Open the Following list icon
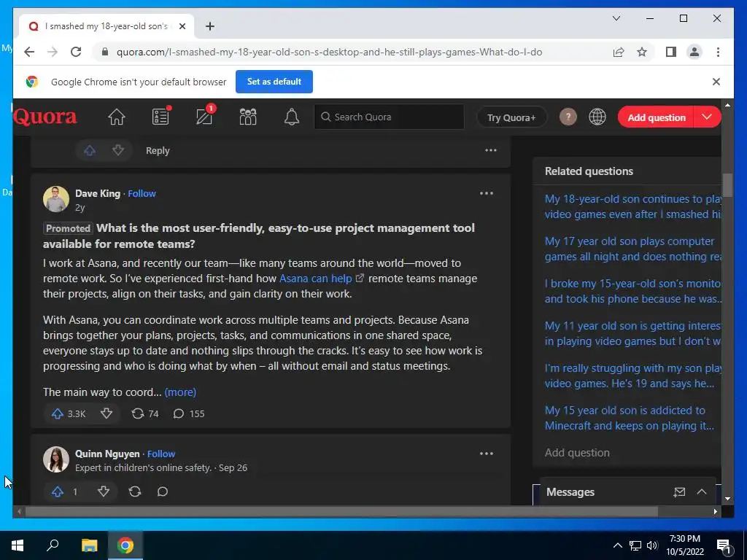Viewport: 747px width, 560px height. click(161, 117)
